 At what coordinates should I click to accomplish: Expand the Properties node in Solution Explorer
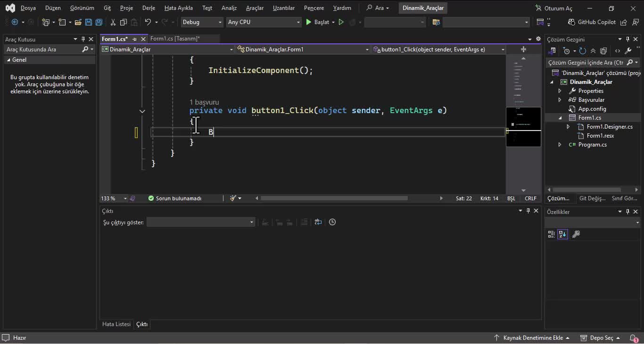click(x=560, y=91)
